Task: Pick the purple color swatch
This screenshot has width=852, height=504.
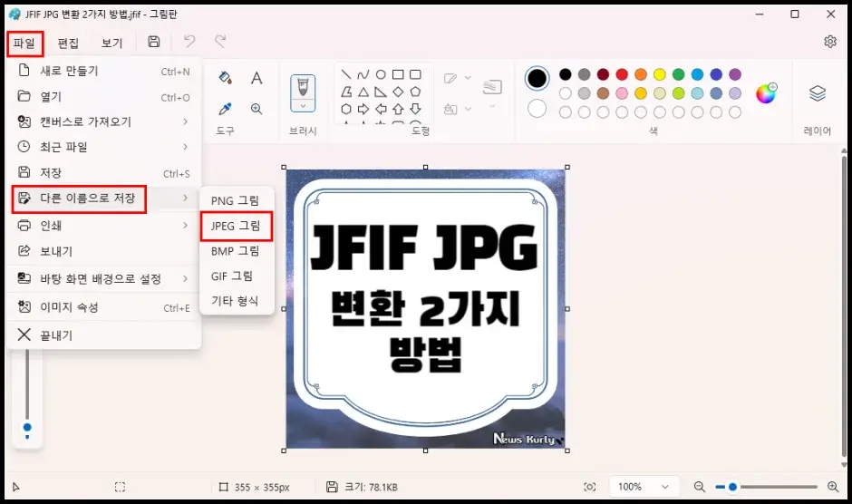Action: pyautogui.click(x=735, y=74)
